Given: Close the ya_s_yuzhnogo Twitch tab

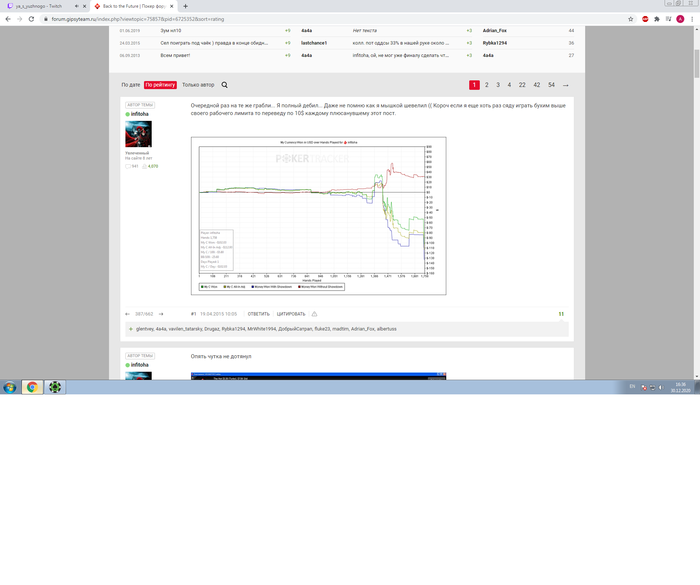Looking at the screenshot, I should coord(84,6).
